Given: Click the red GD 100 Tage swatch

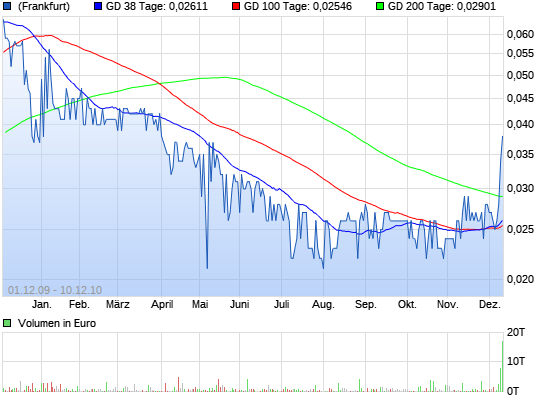Looking at the screenshot, I should click(x=236, y=6).
